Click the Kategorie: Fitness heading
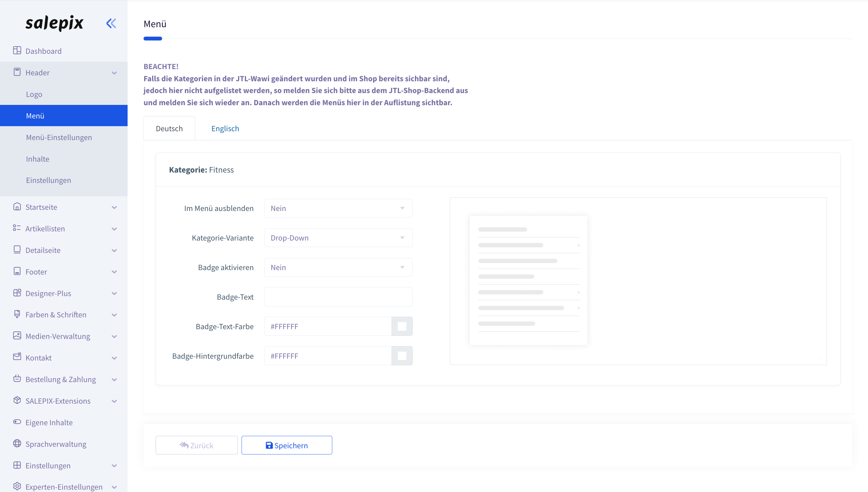868x492 pixels. pyautogui.click(x=201, y=170)
